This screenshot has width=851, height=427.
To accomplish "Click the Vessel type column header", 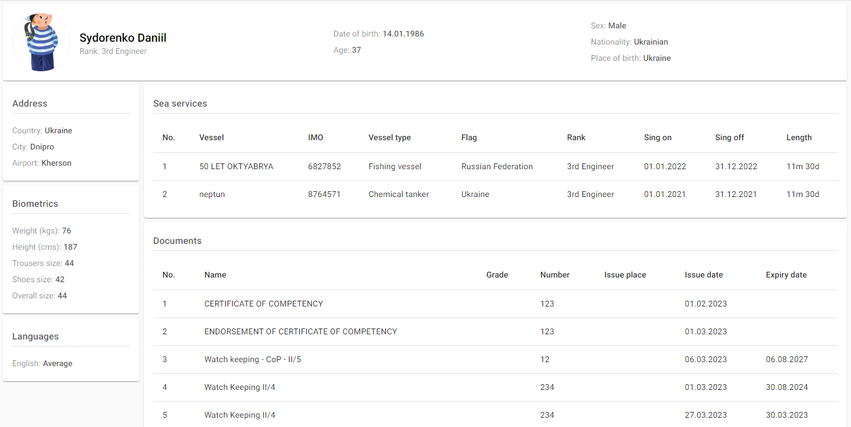I will pyautogui.click(x=389, y=138).
